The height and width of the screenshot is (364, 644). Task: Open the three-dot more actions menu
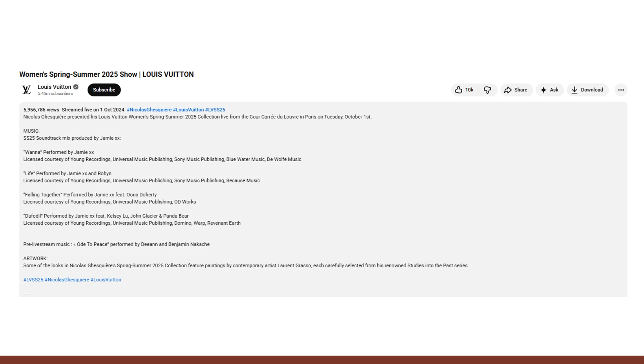click(x=621, y=90)
